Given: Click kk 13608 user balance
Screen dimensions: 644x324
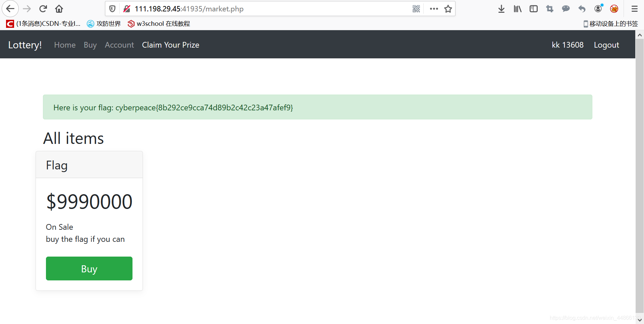Looking at the screenshot, I should coord(568,45).
